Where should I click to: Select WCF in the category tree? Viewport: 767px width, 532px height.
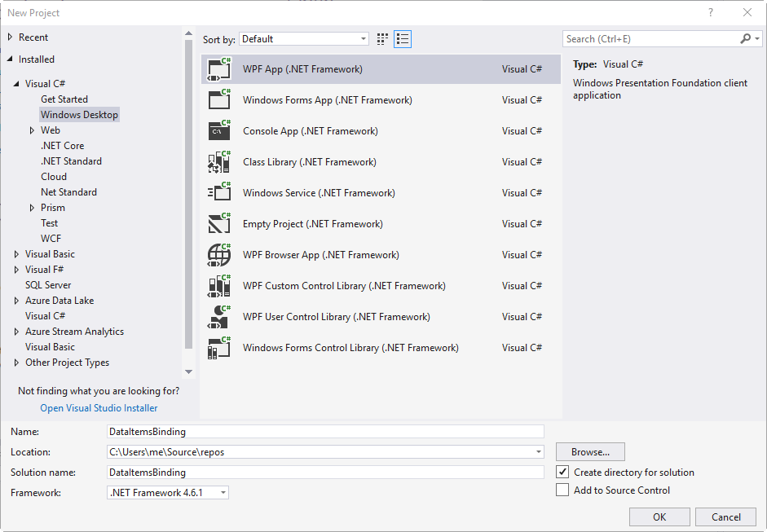(x=51, y=238)
